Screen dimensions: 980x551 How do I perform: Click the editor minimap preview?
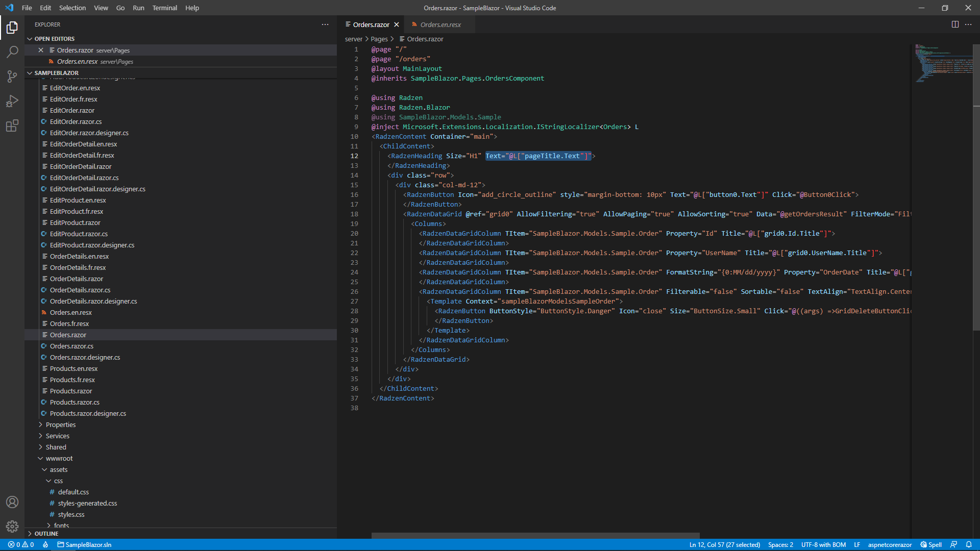(x=943, y=63)
